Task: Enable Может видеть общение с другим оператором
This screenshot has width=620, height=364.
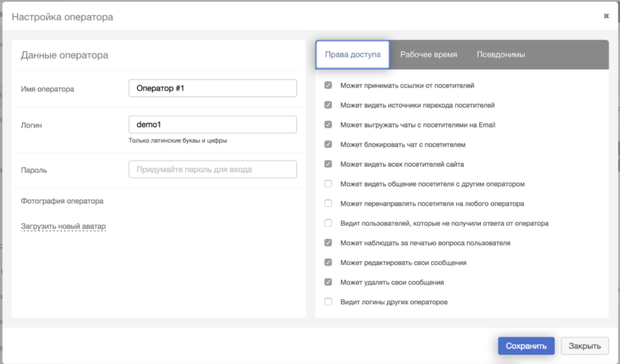Action: tap(328, 184)
